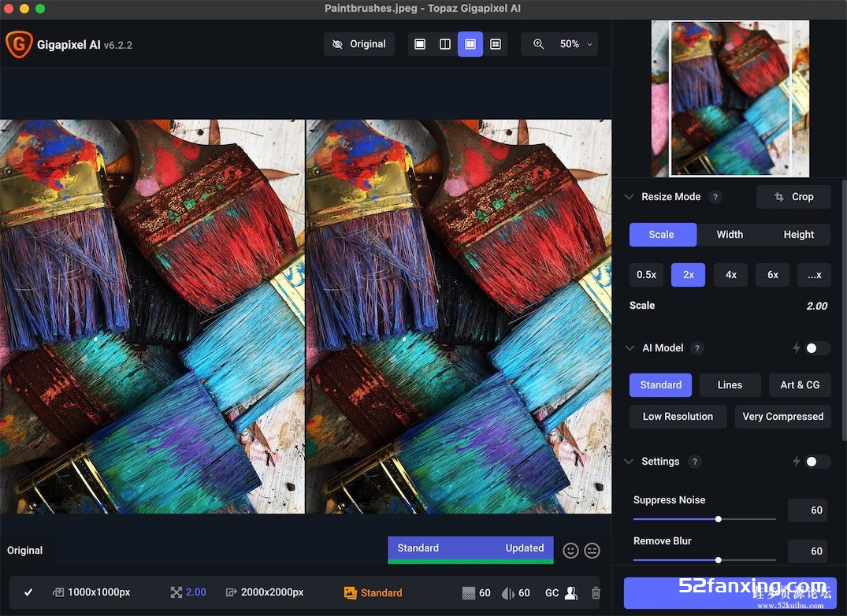Click the Crop tool icon
847x616 pixels.
pyautogui.click(x=778, y=197)
